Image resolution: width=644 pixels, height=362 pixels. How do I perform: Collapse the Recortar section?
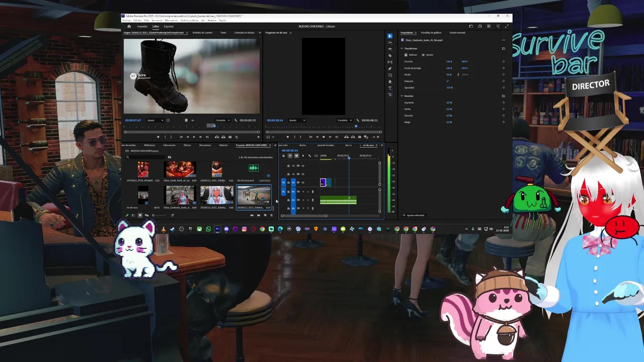coord(401,96)
